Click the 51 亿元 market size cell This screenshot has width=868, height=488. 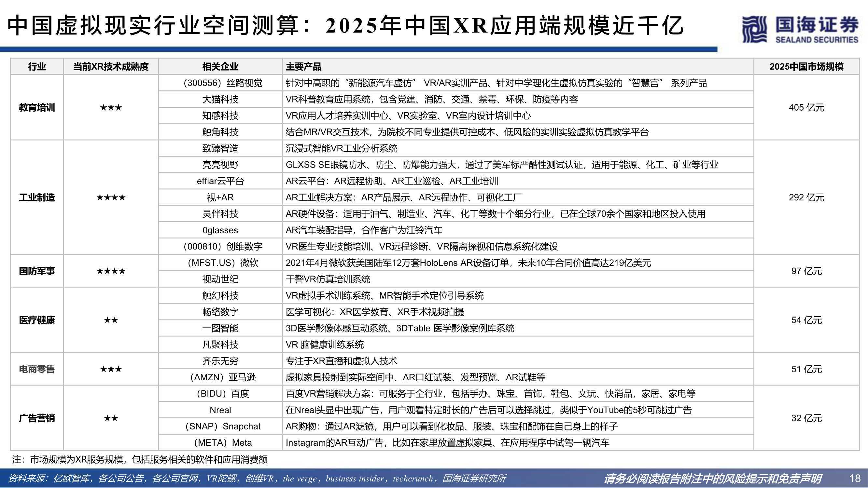(806, 369)
